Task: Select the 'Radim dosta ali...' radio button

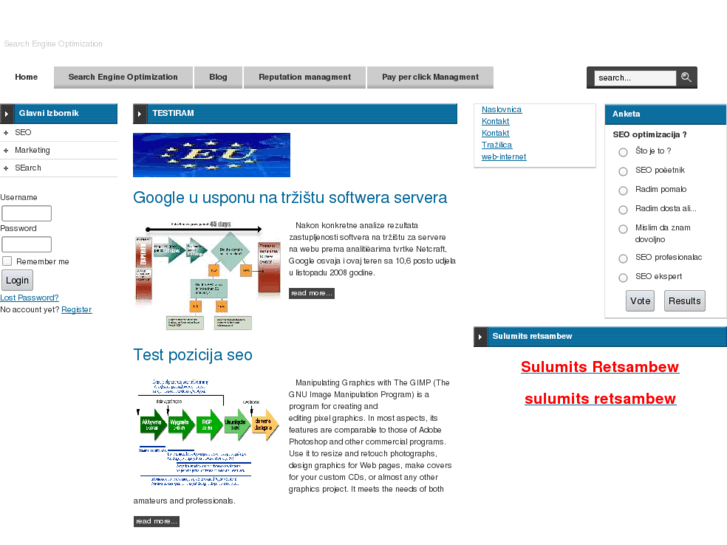Action: (623, 210)
